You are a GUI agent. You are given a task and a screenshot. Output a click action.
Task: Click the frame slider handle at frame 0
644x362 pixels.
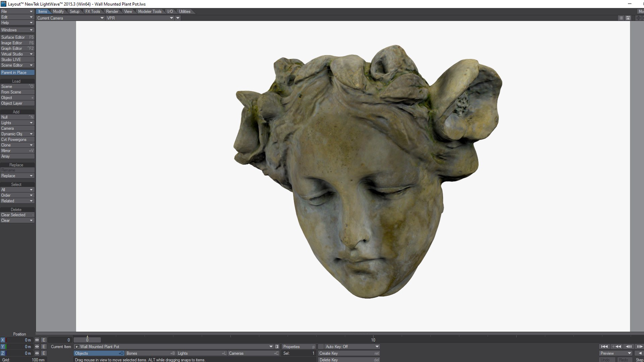(x=87, y=340)
